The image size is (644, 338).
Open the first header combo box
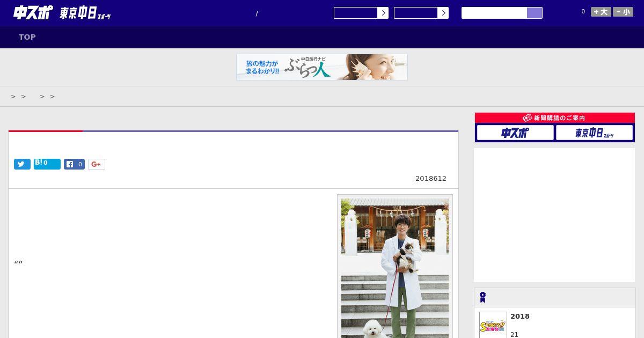point(356,13)
